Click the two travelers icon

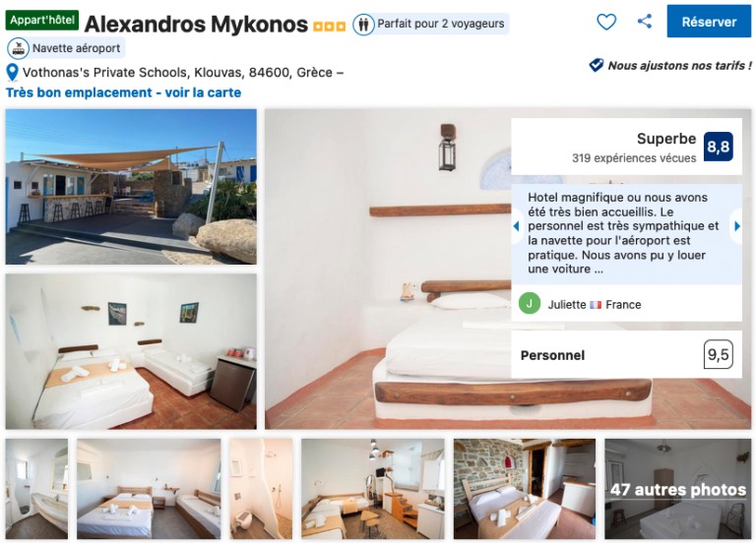(x=363, y=24)
